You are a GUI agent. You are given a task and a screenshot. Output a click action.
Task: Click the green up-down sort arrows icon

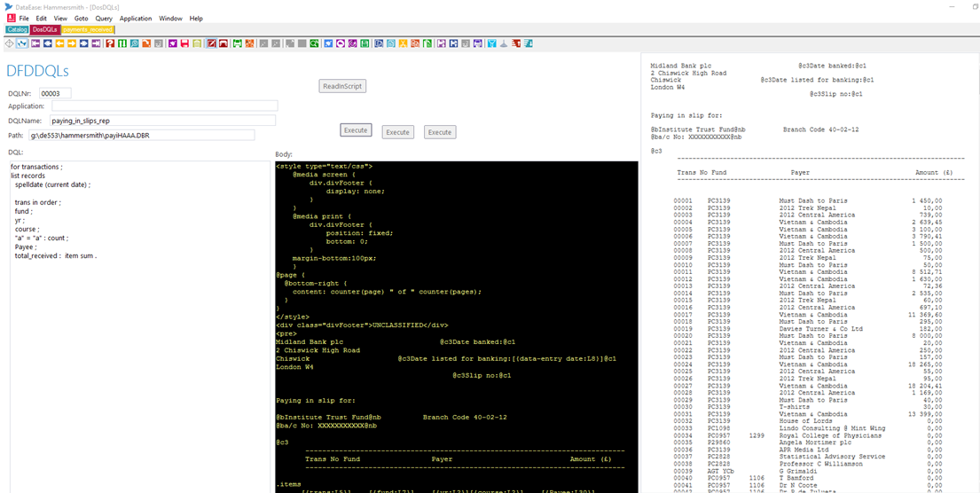(x=122, y=43)
